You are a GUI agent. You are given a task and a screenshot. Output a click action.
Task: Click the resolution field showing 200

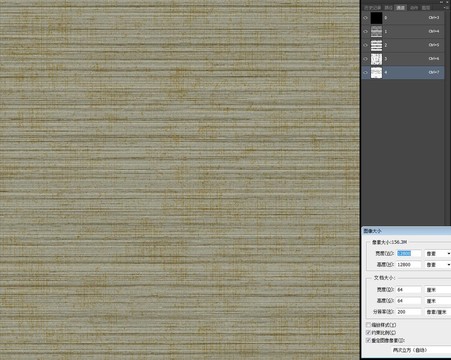409,312
